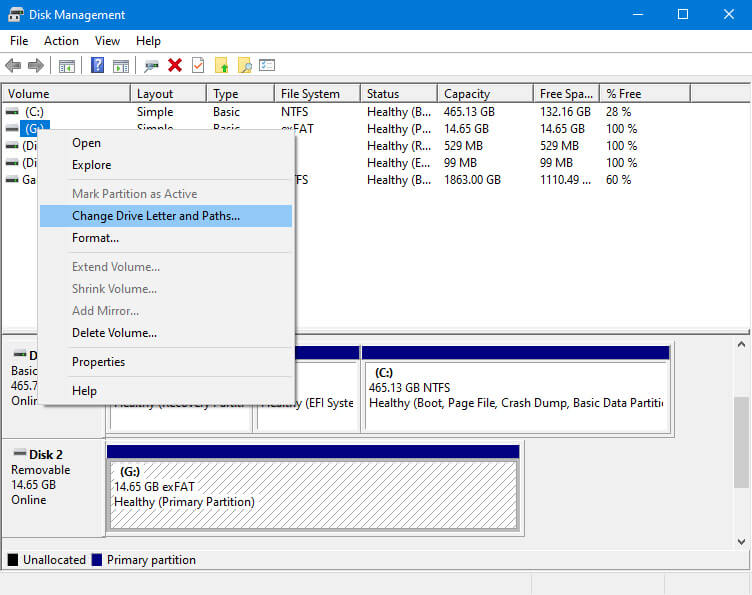Click the Back arrow toolbar icon
The width and height of the screenshot is (752, 595).
point(13,65)
